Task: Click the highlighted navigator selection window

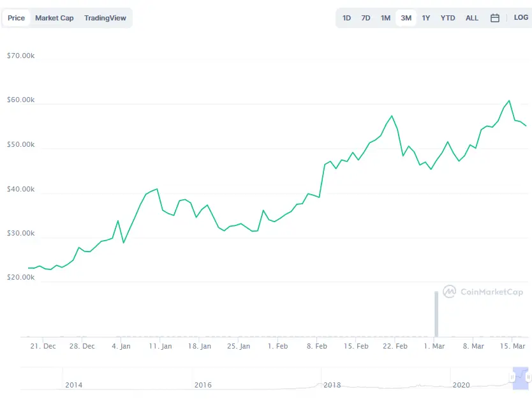Action: pyautogui.click(x=521, y=379)
